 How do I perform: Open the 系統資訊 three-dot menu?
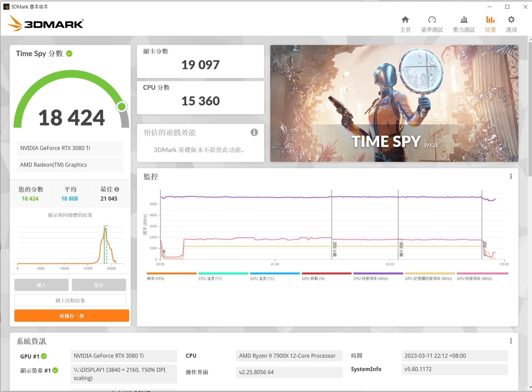(x=510, y=341)
